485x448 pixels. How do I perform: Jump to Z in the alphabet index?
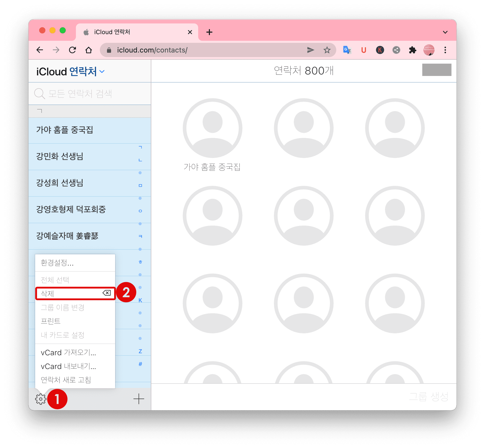pyautogui.click(x=140, y=351)
